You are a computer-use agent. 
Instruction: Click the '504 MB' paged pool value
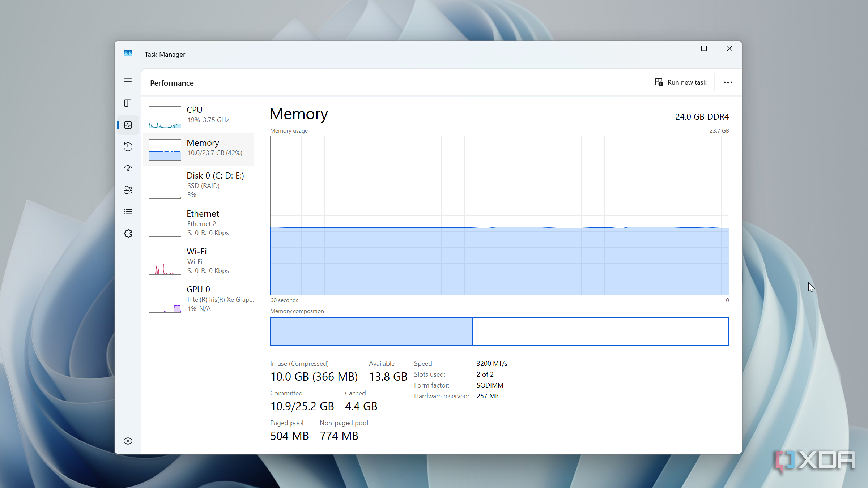(289, 436)
